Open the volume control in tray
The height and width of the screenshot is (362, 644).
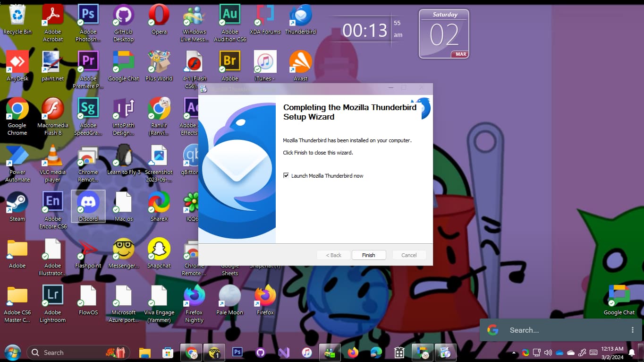548,353
